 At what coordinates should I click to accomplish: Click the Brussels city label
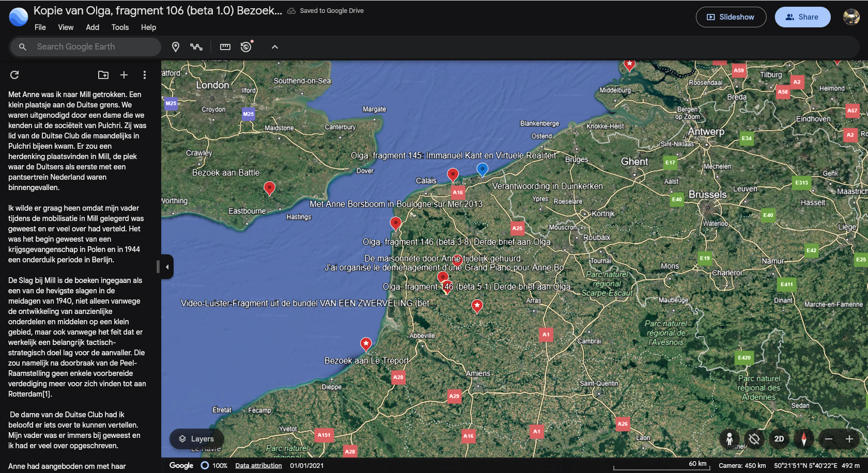707,195
